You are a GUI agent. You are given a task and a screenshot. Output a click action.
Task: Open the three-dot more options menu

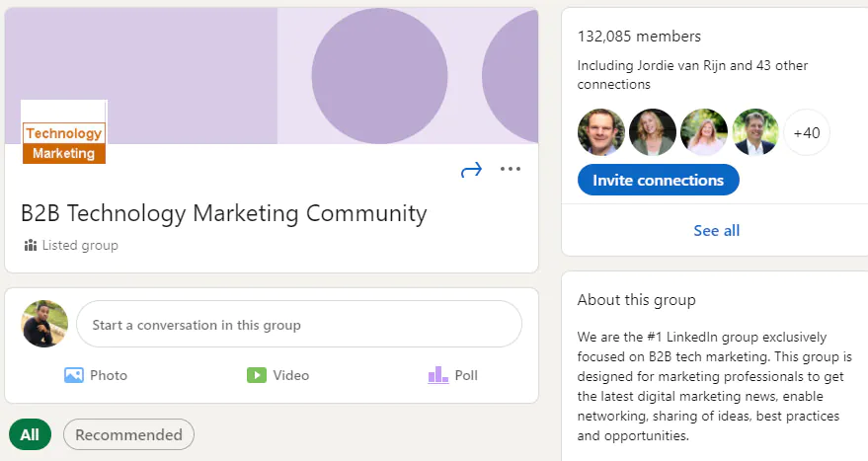tap(510, 169)
